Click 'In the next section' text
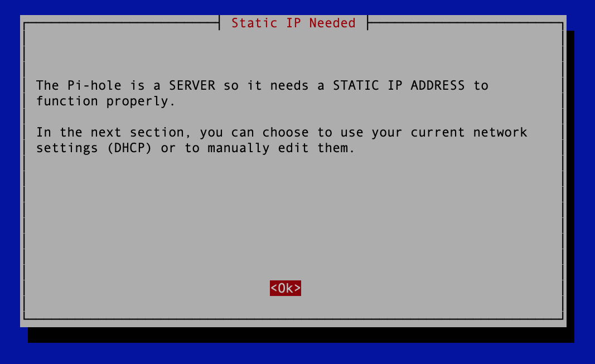 [x=110, y=132]
